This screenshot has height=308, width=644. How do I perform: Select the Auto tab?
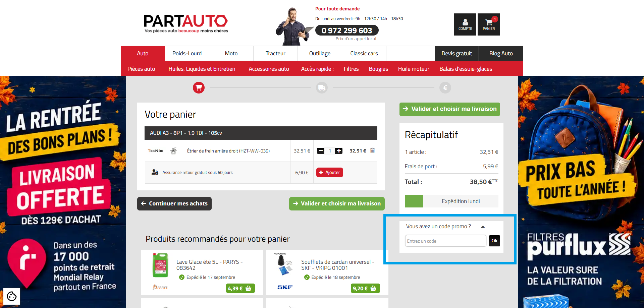point(143,53)
